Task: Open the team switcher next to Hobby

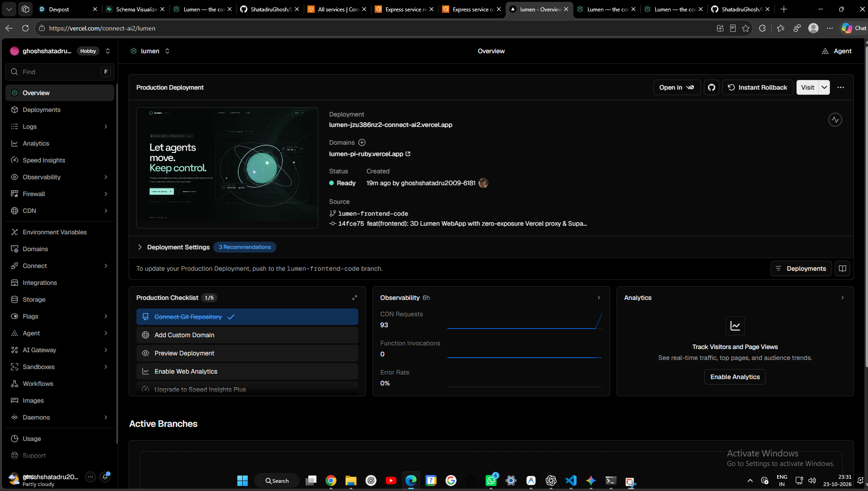Action: 108,51
